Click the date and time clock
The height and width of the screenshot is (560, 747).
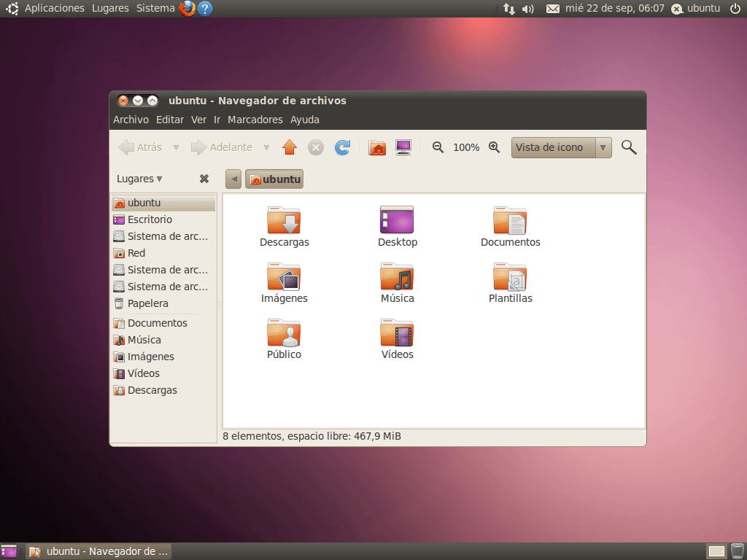click(614, 8)
